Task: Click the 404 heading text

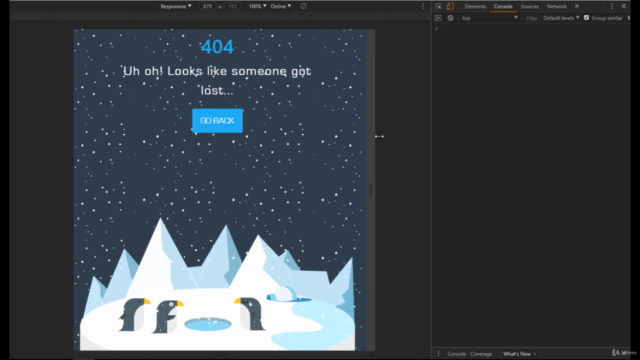Action: coord(217,47)
